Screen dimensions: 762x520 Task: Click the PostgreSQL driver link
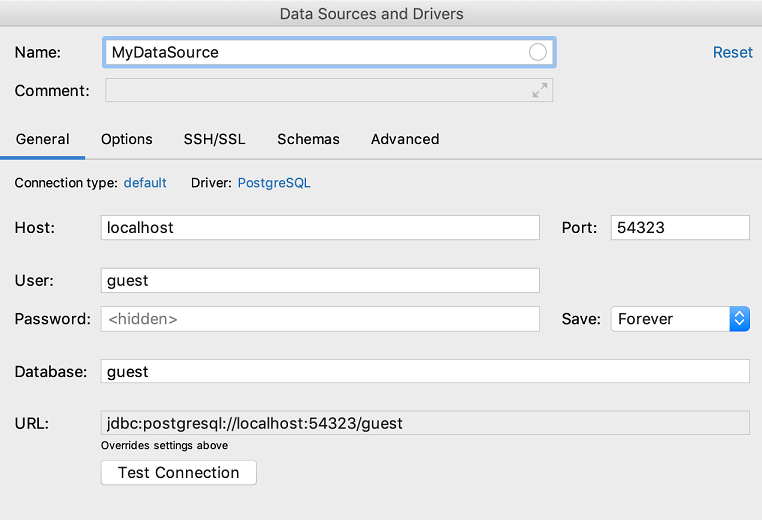[274, 183]
